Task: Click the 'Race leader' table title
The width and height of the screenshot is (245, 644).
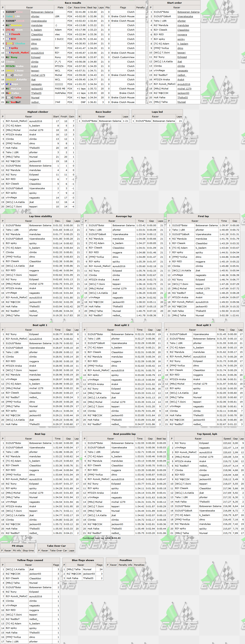Action: pyautogui.click(x=103, y=112)
